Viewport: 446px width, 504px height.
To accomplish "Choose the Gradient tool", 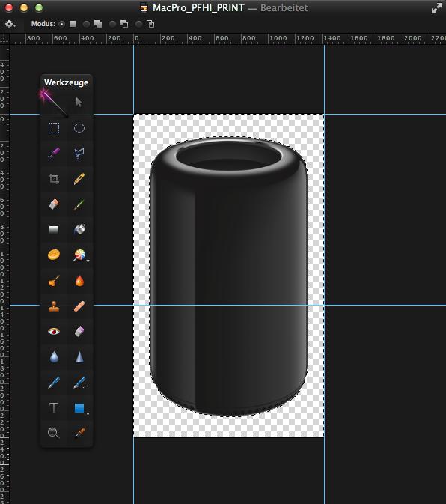I will [x=54, y=229].
